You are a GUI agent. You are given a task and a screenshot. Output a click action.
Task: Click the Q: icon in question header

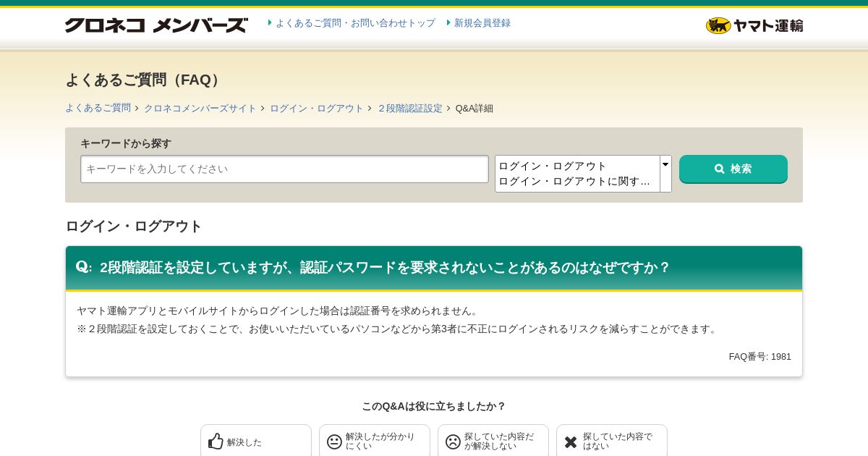[84, 267]
